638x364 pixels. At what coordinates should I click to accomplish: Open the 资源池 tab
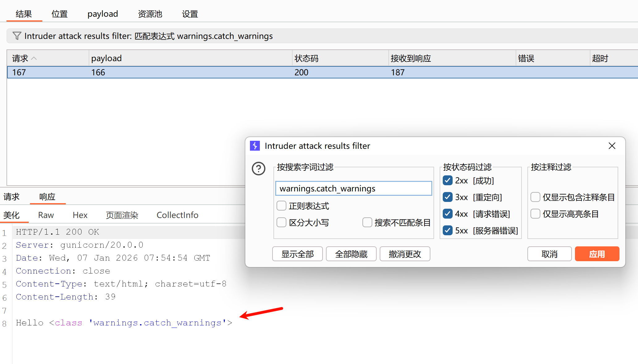point(150,14)
